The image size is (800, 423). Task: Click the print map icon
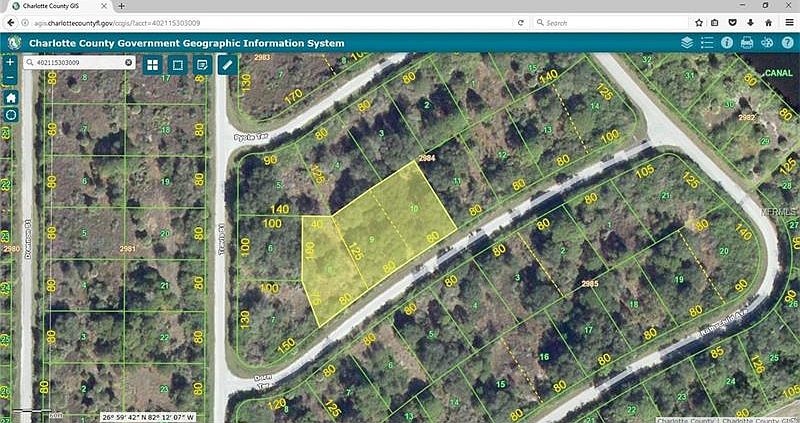pyautogui.click(x=747, y=43)
